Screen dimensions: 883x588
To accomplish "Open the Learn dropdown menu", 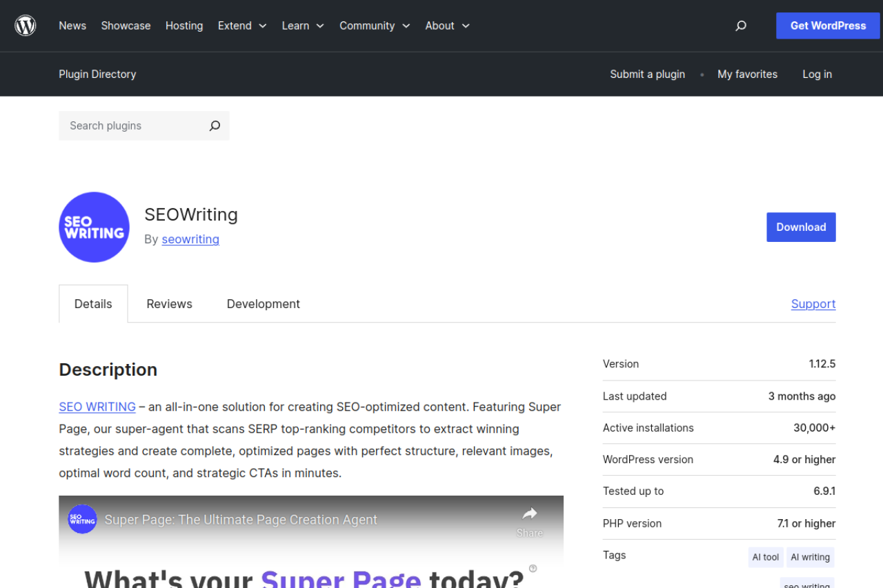I will [x=302, y=26].
